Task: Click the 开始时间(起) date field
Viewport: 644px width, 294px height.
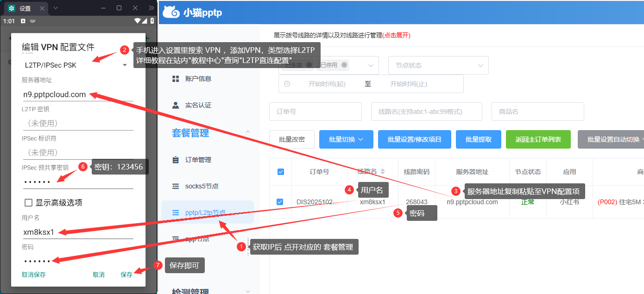Action: pyautogui.click(x=327, y=84)
